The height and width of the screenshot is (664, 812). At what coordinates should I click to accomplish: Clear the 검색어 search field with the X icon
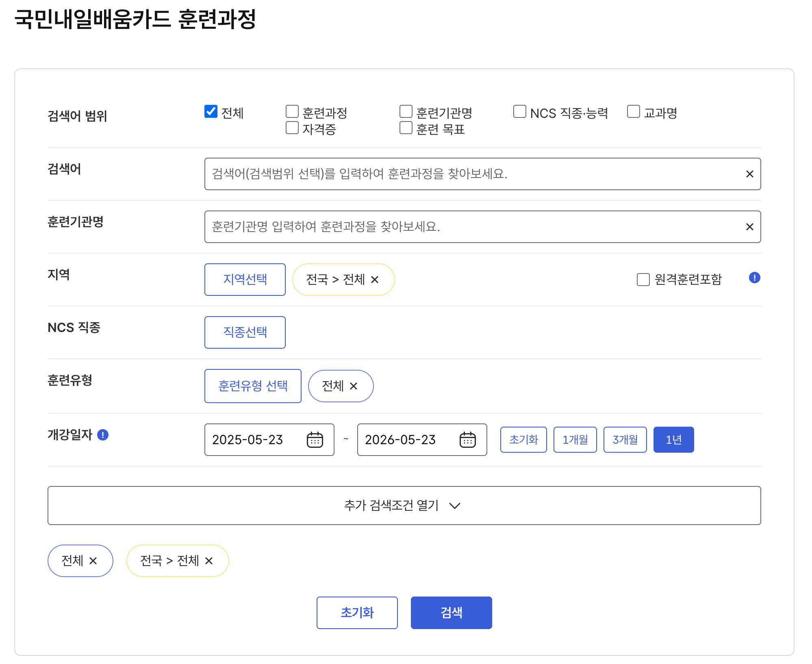pyautogui.click(x=749, y=174)
